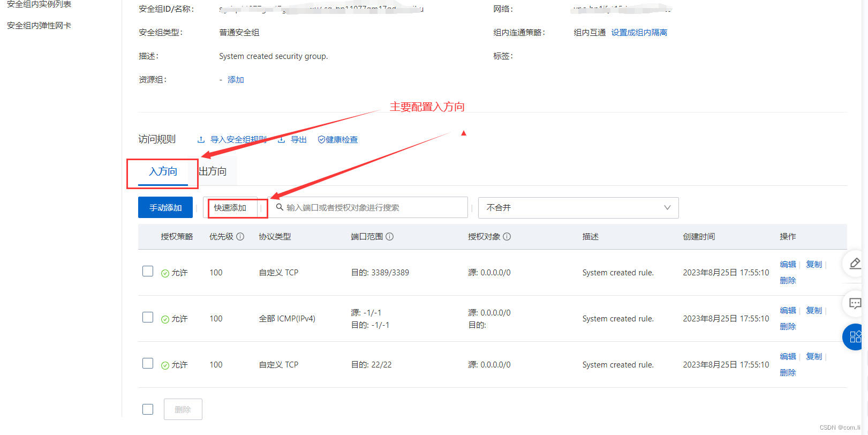Focus the port or authorization object search field
Image resolution: width=868 pixels, height=435 pixels.
pyautogui.click(x=368, y=207)
